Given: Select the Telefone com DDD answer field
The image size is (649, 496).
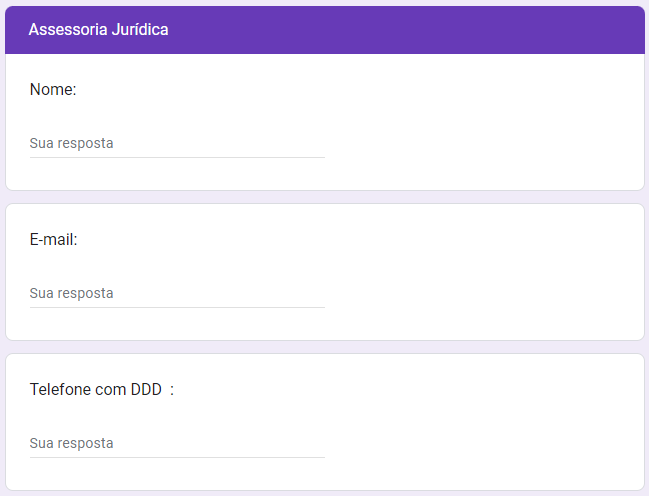Looking at the screenshot, I should pyautogui.click(x=177, y=443).
